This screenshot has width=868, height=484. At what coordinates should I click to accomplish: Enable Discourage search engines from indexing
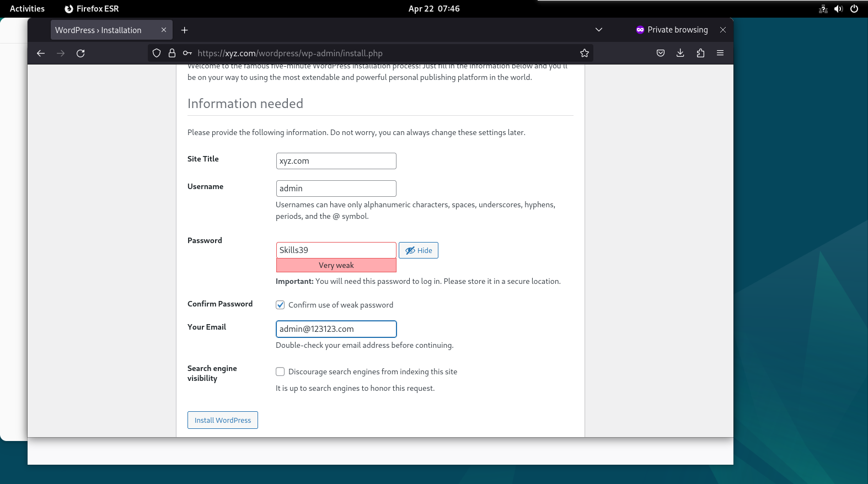(280, 372)
